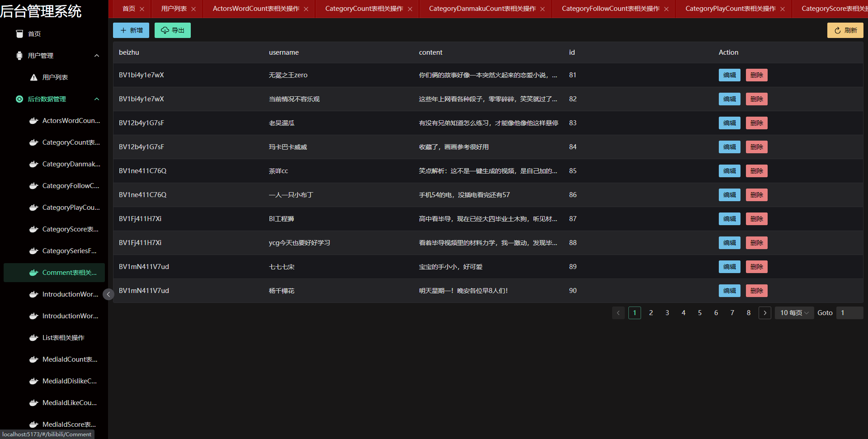
Task: Click the cloud upload icon on 导出 button
Action: tap(165, 30)
